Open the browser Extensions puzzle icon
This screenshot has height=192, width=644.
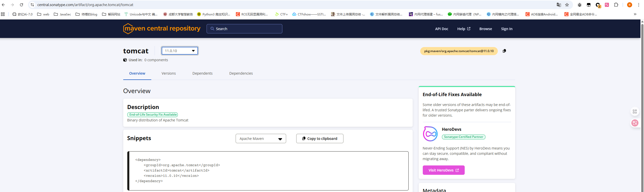click(616, 5)
